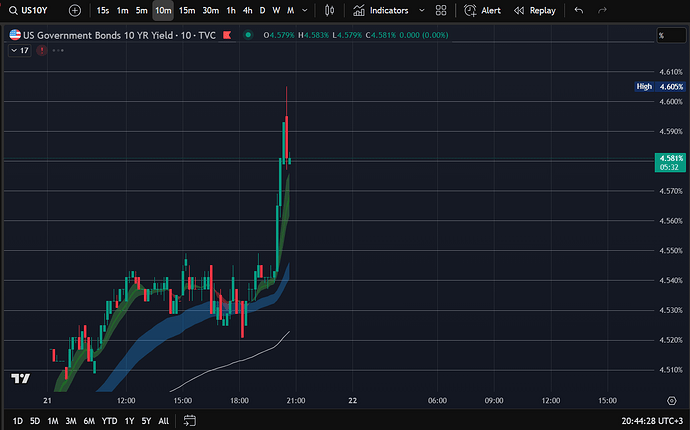Set date range to 3M
This screenshot has width=690, height=430.
point(71,421)
